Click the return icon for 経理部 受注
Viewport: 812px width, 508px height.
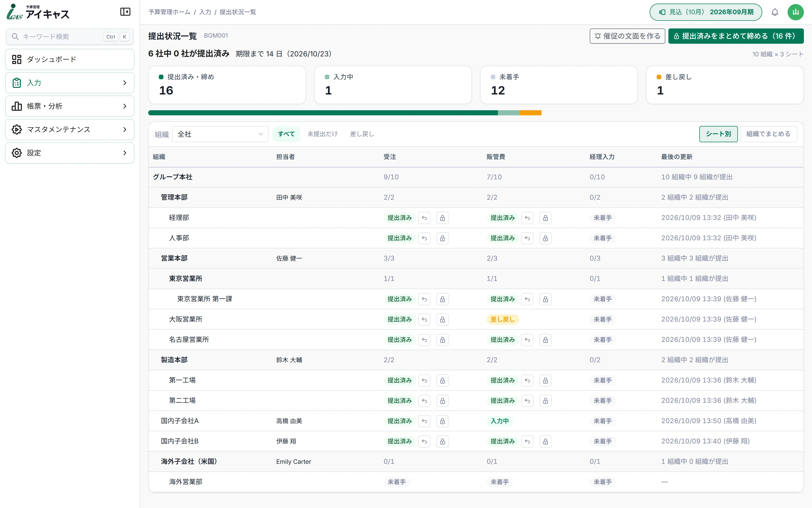pos(425,218)
